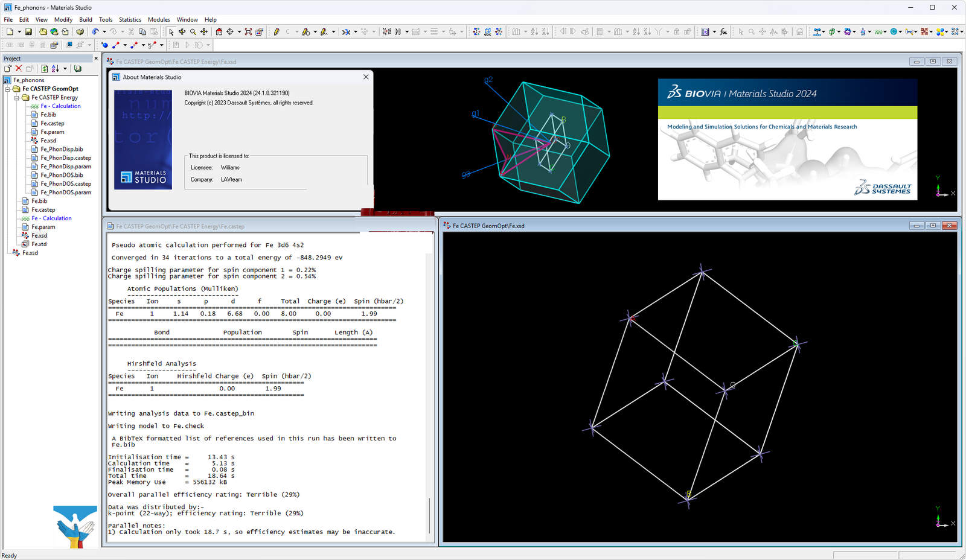Click the 'Ready' status bar text
Screen dimensions: 966x560
[9, 555]
